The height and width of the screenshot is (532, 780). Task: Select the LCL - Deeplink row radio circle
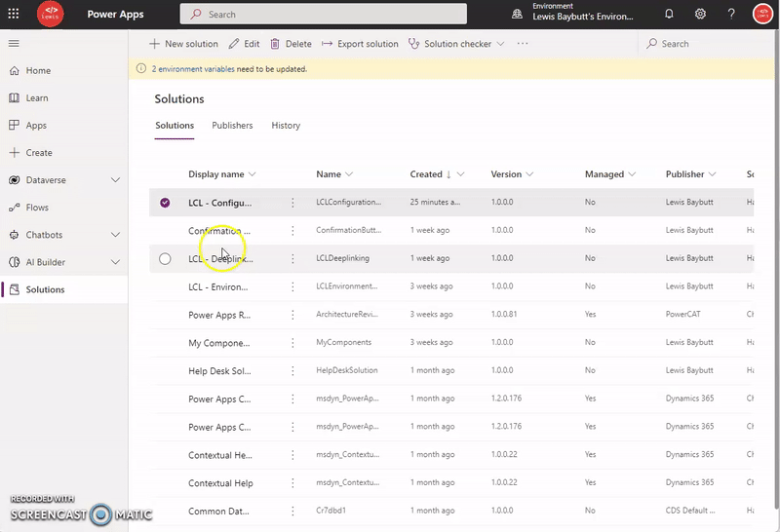pos(165,258)
